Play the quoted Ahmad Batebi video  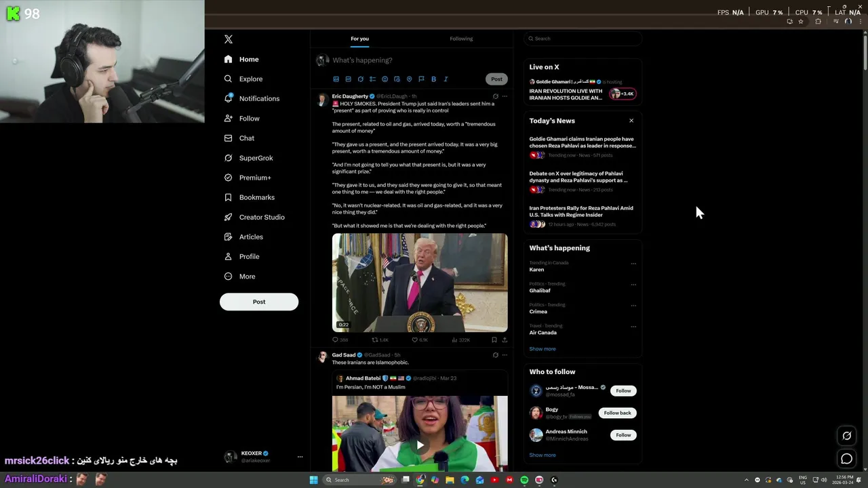[420, 445]
